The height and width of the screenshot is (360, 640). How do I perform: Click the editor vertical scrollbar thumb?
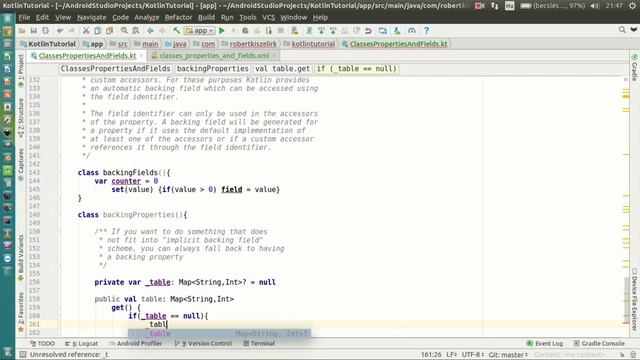[x=626, y=300]
